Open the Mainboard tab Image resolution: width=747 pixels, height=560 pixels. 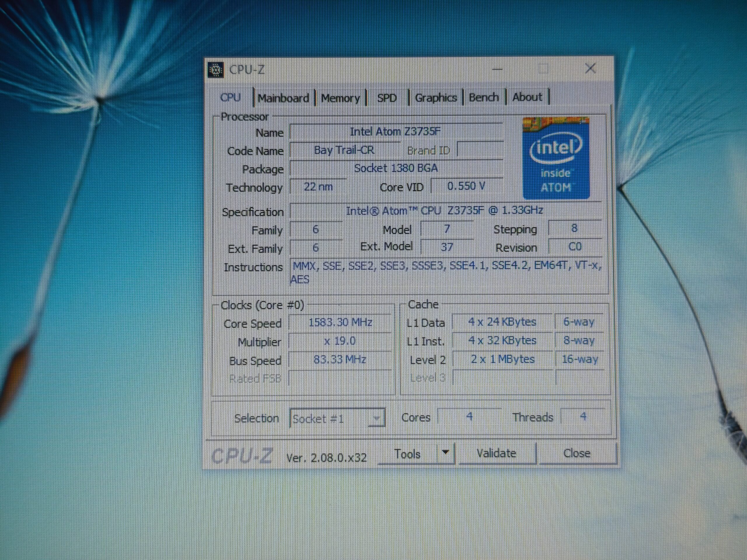(x=283, y=98)
